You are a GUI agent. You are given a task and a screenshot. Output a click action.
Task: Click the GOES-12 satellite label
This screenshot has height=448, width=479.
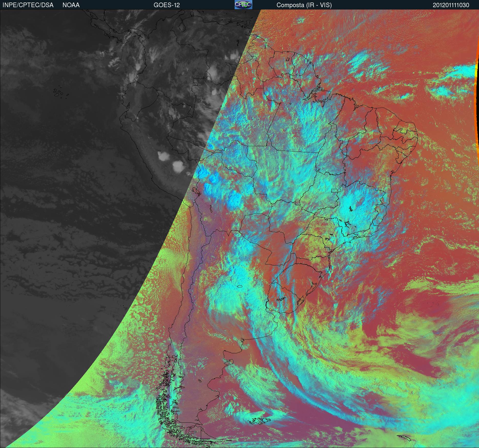click(x=166, y=5)
